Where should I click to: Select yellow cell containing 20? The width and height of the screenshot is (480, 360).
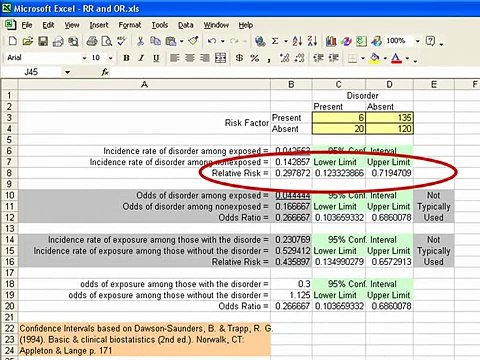339,129
